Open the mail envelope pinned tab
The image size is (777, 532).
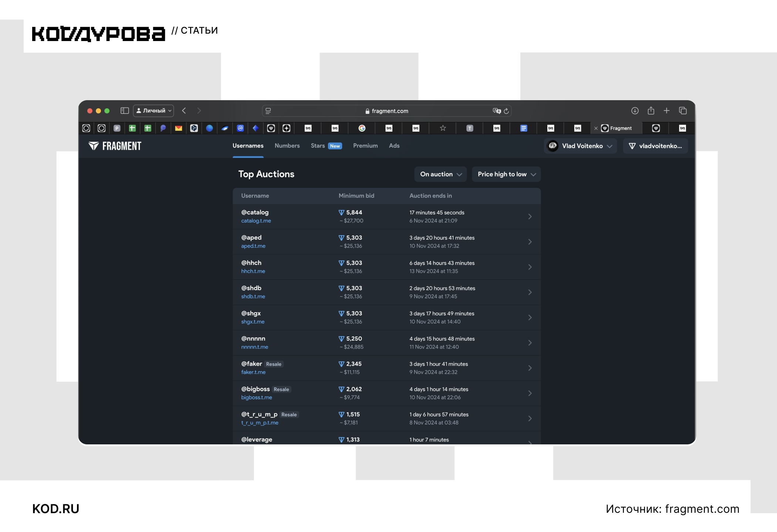pos(178,128)
